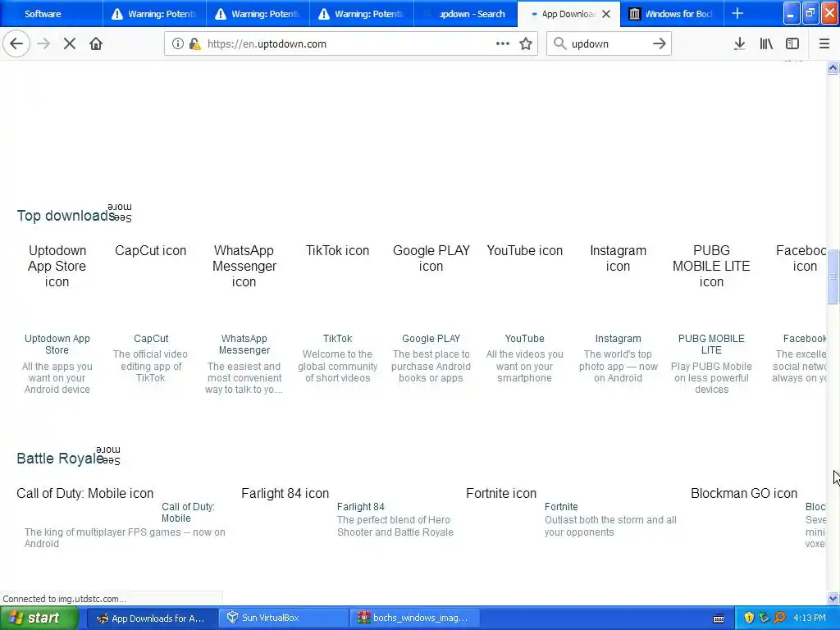The height and width of the screenshot is (630, 840).
Task: Click the padlock warning icon
Action: 194,43
